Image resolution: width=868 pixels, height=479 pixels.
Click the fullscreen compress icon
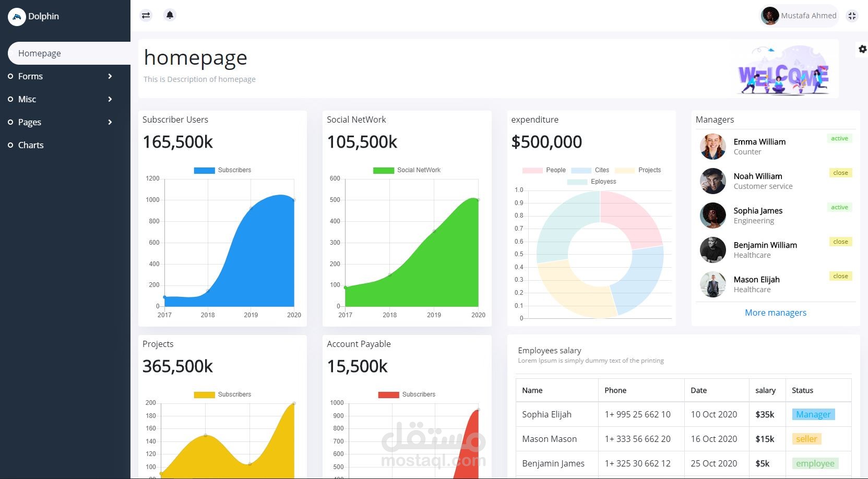[x=852, y=16]
